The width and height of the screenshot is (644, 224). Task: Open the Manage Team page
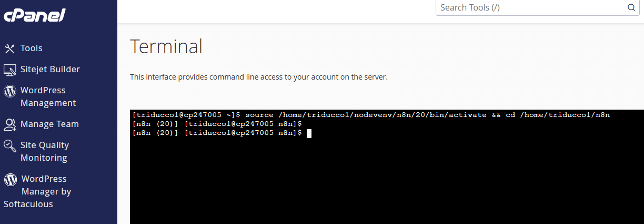coord(49,124)
